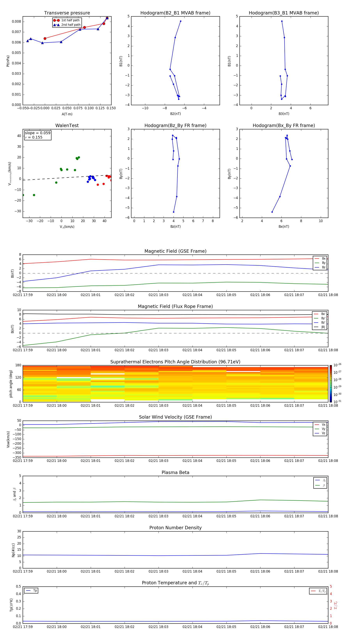The width and height of the screenshot is (351, 644).
Task: Click the "Magnetic Field (GSE Frame)" title
Action: click(175, 251)
